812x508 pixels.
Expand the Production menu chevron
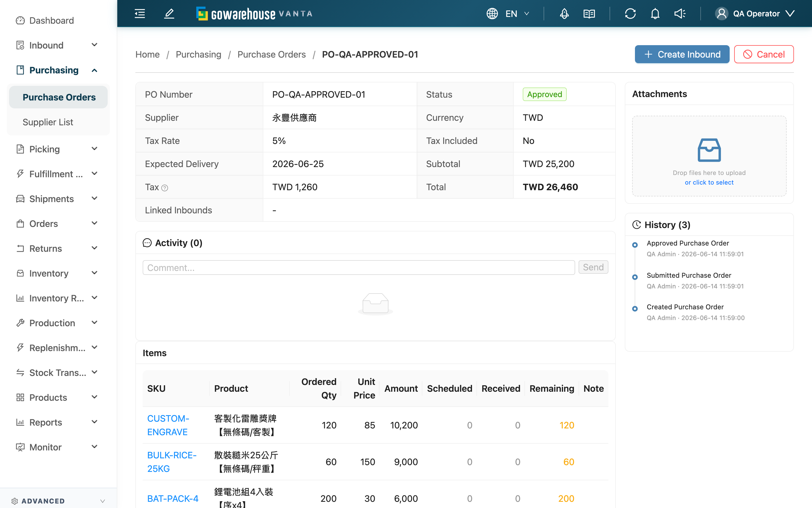point(95,323)
